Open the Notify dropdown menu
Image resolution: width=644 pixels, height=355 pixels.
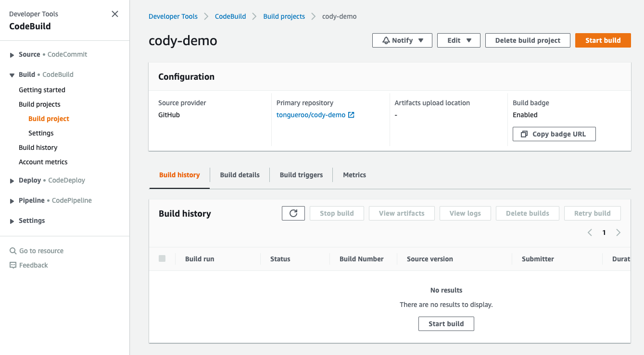click(x=402, y=40)
